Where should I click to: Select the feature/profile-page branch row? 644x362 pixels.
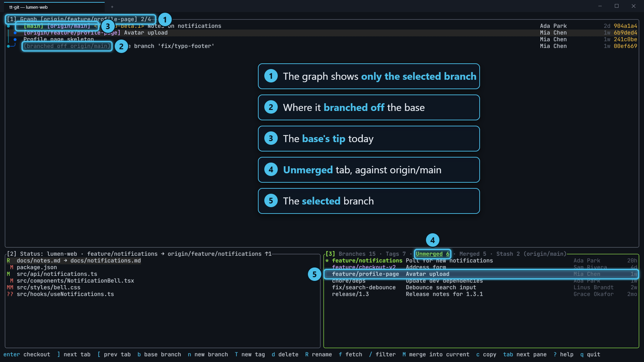[481, 274]
